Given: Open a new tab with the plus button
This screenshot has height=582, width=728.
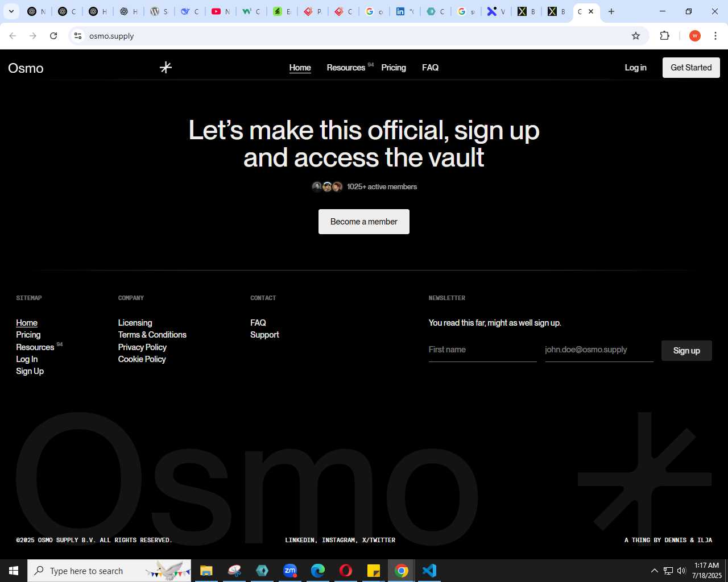Looking at the screenshot, I should 611,11.
